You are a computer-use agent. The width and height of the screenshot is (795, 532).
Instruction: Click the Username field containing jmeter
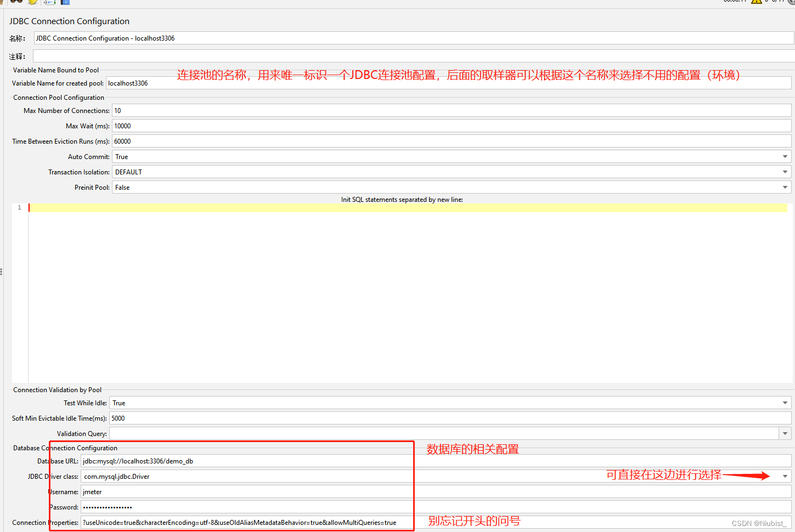pos(436,491)
